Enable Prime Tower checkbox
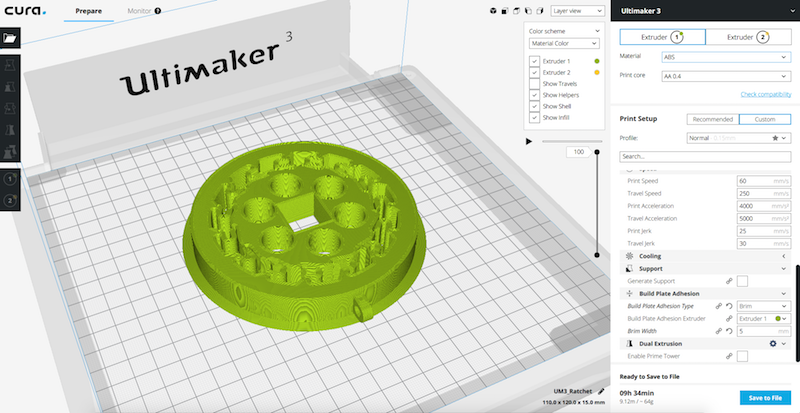This screenshot has height=413, width=800. [742, 356]
